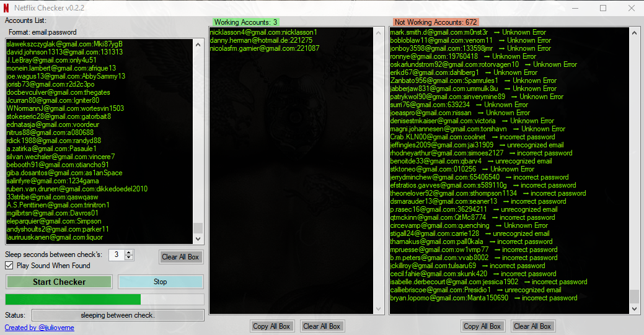The height and width of the screenshot is (335, 644).
Task: Copy All Box under Working Accounts
Action: tap(271, 326)
